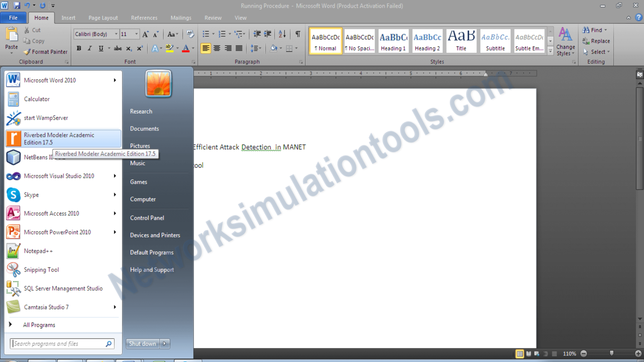Open the font size dropdown
This screenshot has height=362, width=644.
point(137,34)
